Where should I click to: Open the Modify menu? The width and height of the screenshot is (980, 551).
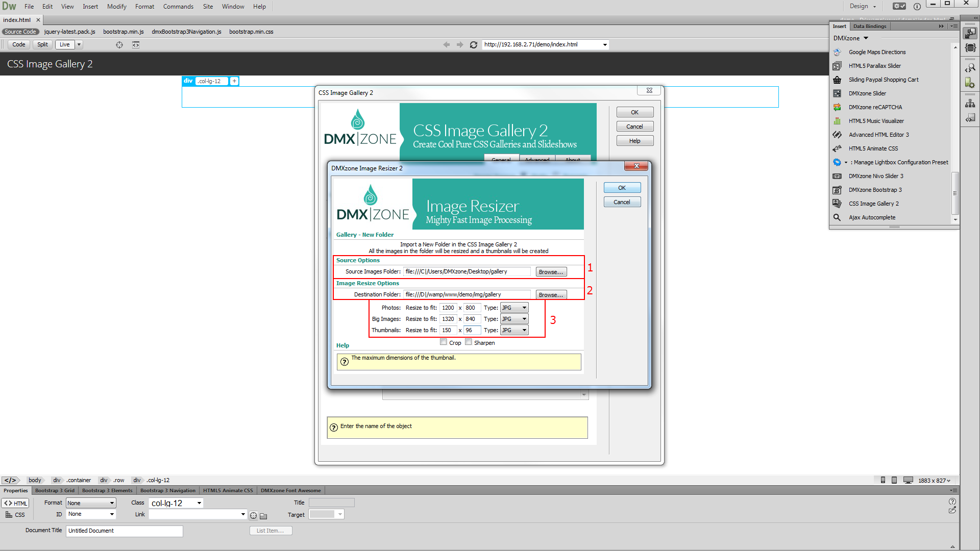(117, 7)
